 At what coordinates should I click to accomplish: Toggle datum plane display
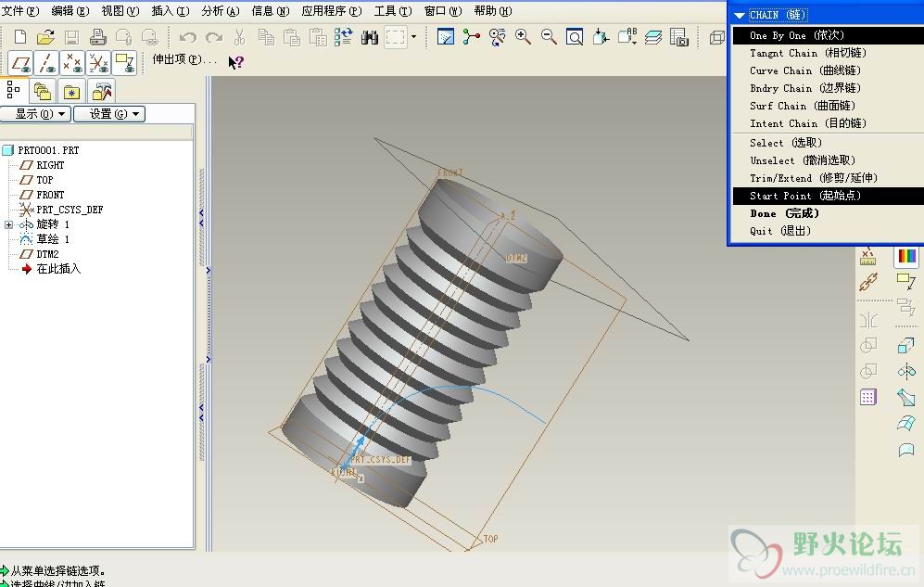pyautogui.click(x=20, y=62)
